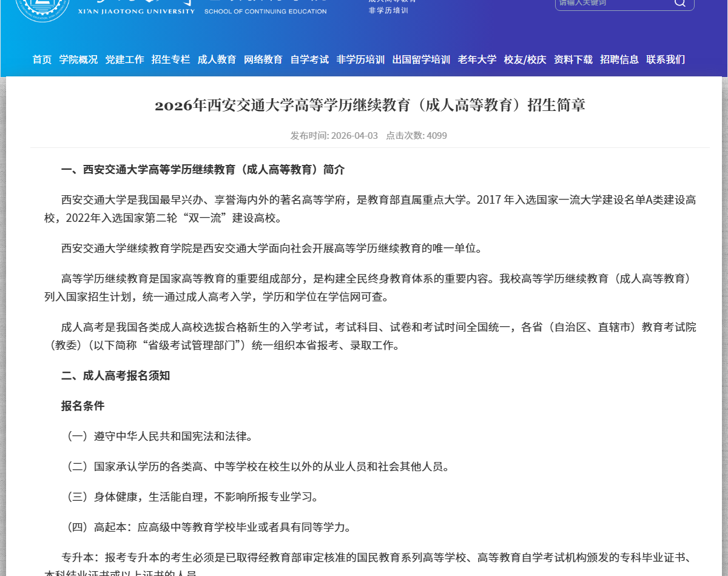
Task: Click heading 二、成人高考报名须知
Action: click(x=115, y=376)
